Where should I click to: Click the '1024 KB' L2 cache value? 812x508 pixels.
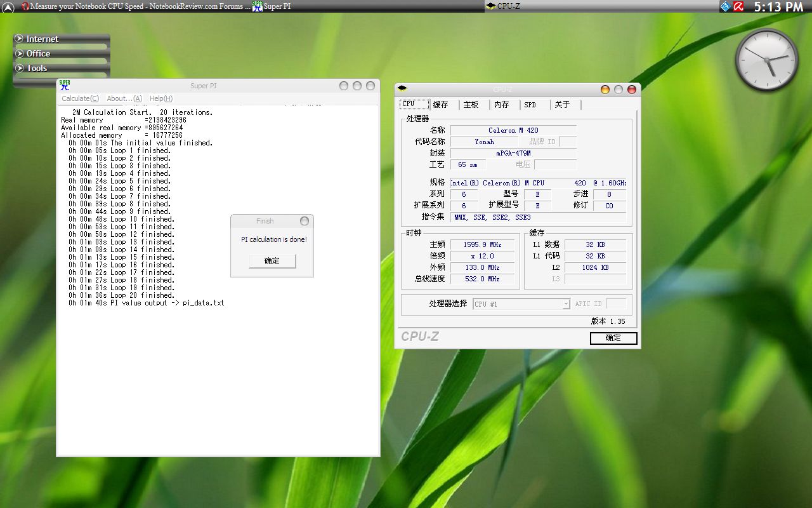(595, 267)
